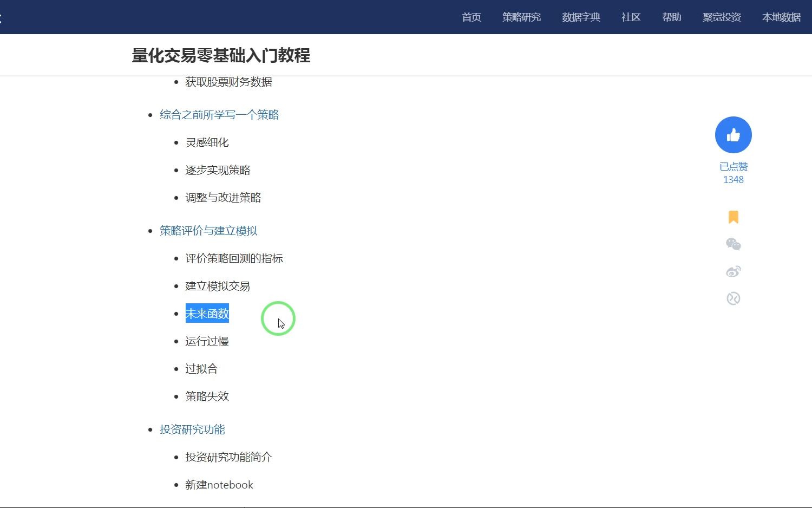The height and width of the screenshot is (508, 812).
Task: Share via the Weibo icon
Action: coord(734,271)
